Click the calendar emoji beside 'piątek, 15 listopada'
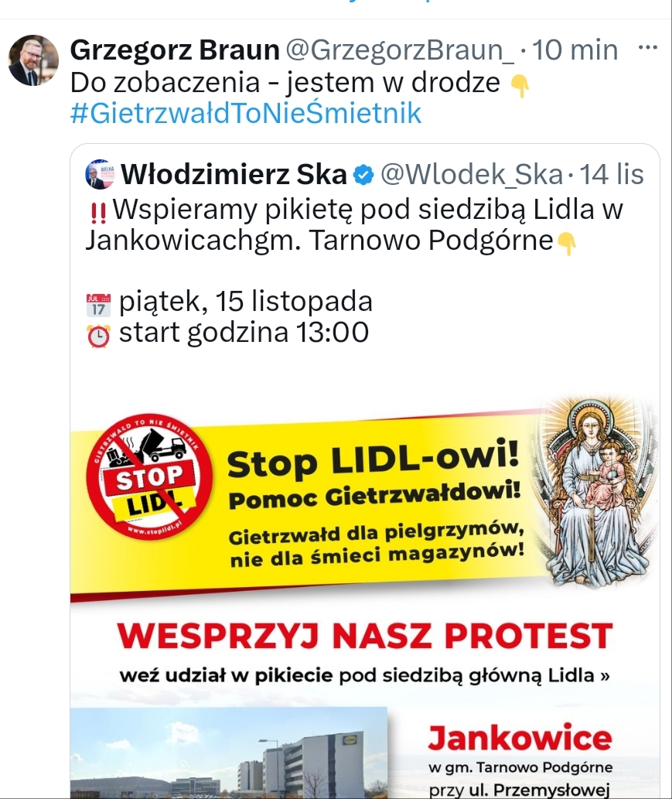Viewport: 672px width, 799px height. pos(98,304)
